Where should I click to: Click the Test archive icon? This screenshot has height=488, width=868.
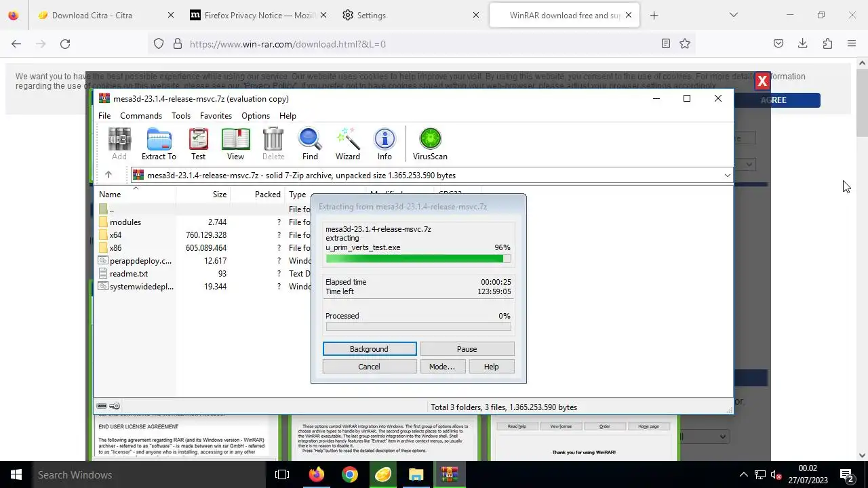pyautogui.click(x=198, y=144)
